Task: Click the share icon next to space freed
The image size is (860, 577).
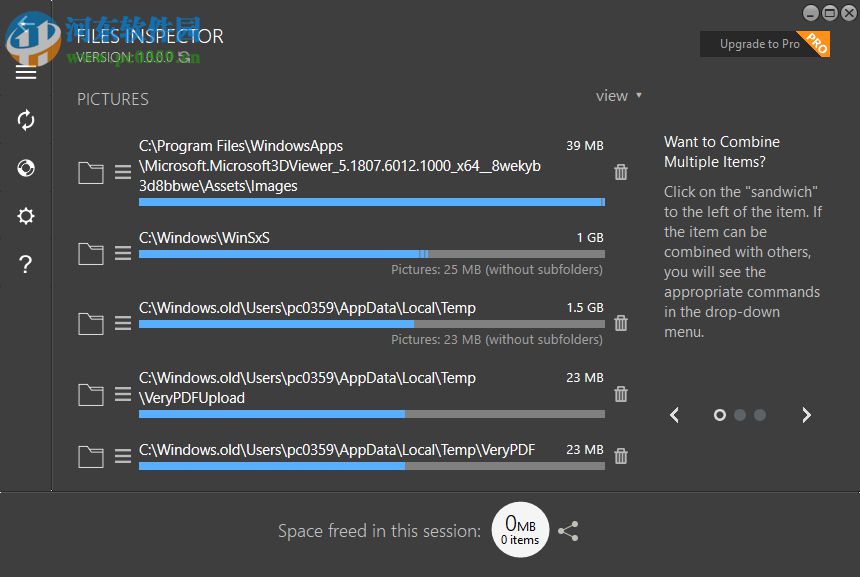Action: [x=568, y=530]
